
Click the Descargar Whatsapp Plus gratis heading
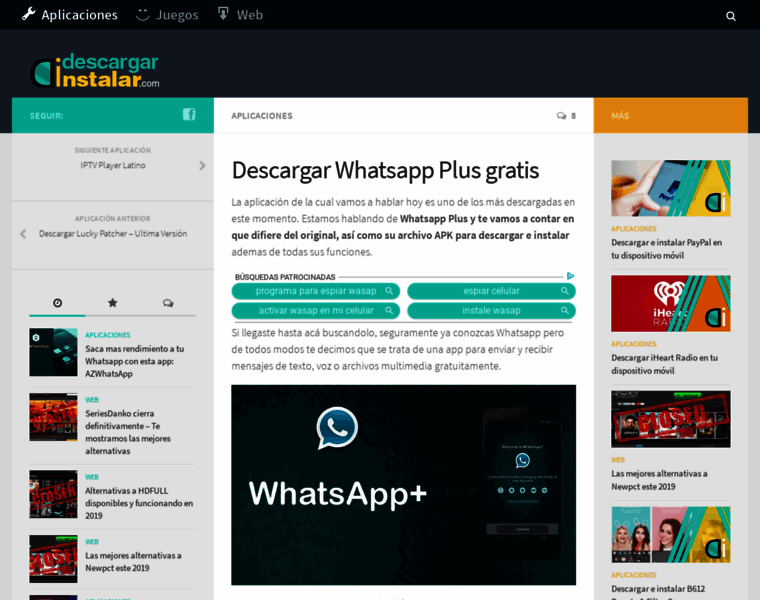point(385,171)
